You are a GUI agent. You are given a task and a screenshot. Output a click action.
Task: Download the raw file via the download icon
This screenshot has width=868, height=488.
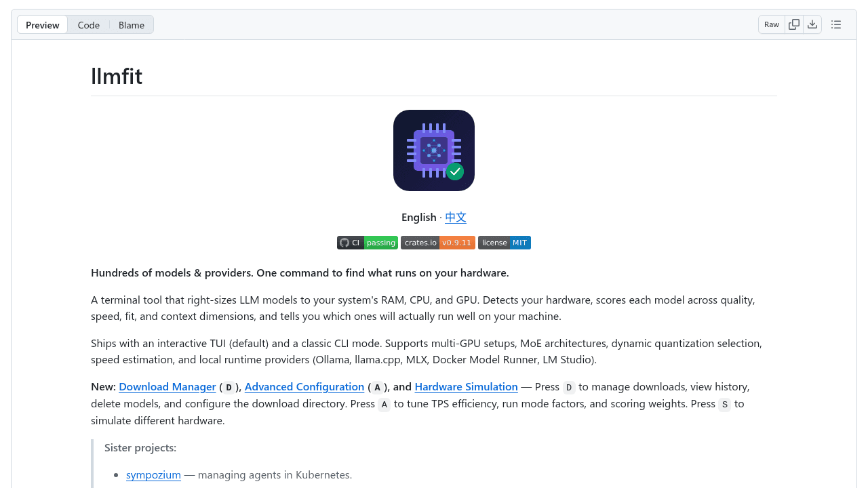click(812, 24)
